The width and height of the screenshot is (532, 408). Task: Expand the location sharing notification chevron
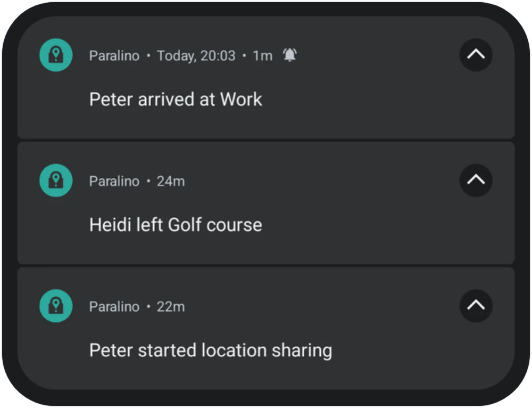pyautogui.click(x=476, y=306)
